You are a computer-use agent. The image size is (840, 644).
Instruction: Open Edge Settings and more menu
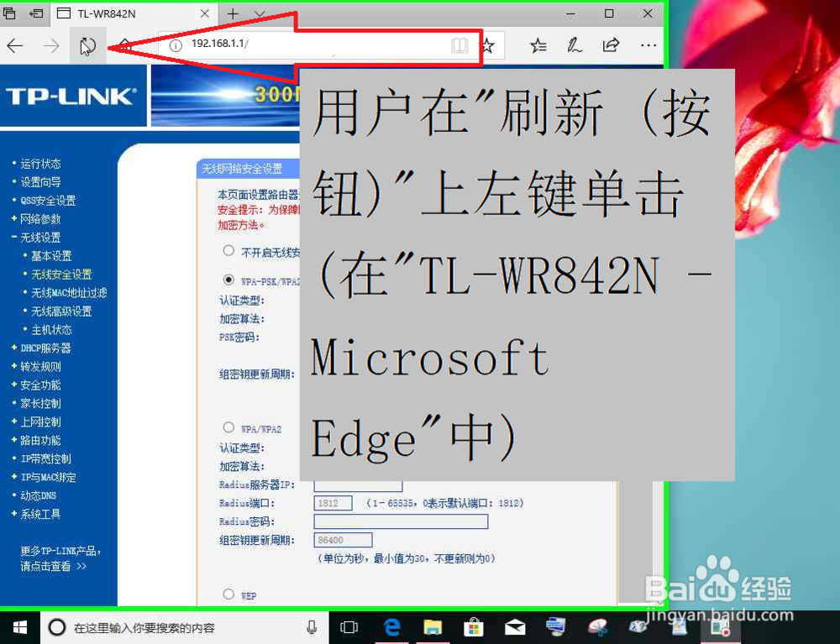(x=648, y=45)
